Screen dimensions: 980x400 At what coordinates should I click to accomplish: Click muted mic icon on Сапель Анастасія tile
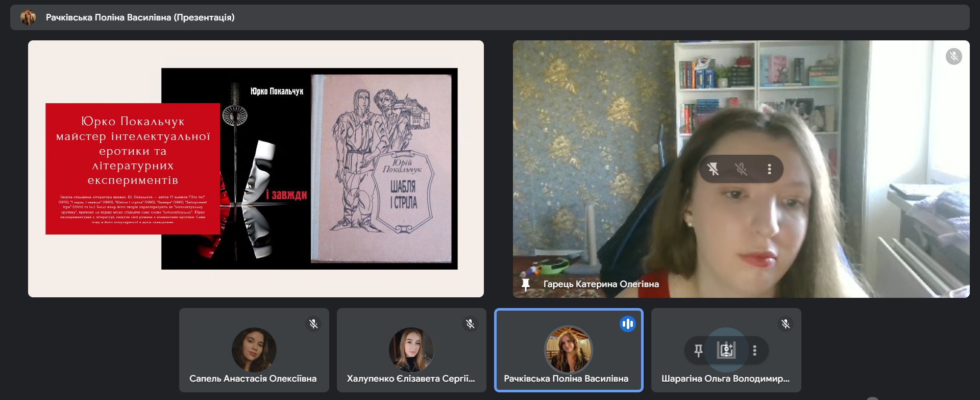coord(313,324)
